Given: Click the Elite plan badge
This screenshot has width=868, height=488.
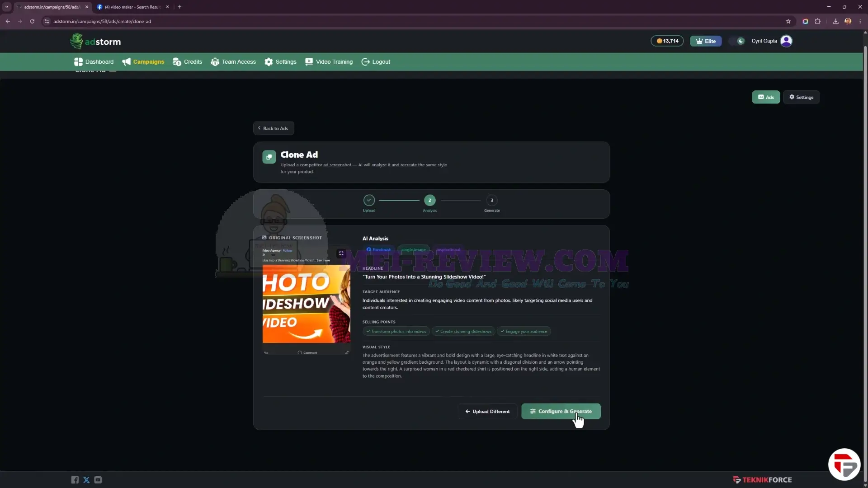Looking at the screenshot, I should 706,41.
